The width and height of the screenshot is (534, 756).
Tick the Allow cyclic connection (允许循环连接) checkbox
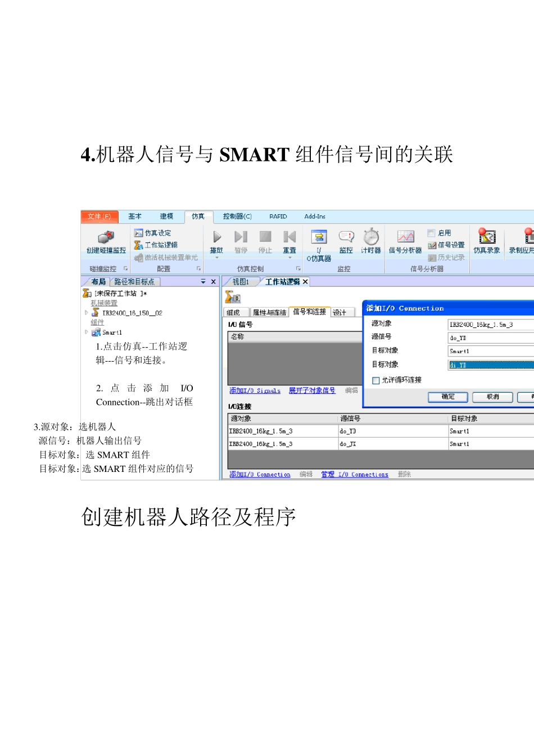point(375,381)
